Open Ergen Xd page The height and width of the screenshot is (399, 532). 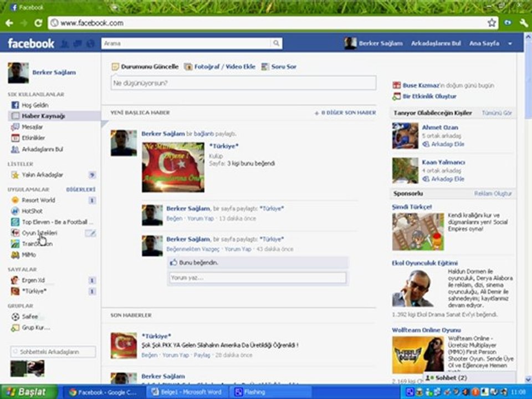33,280
